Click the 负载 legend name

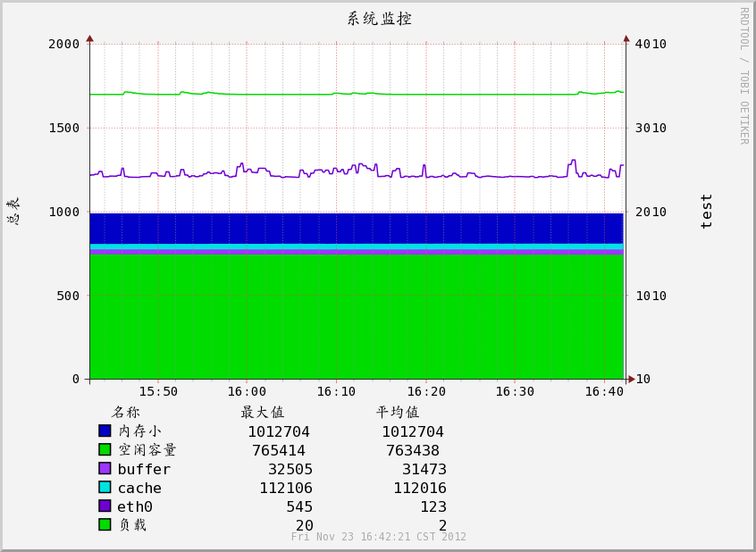pos(132,524)
